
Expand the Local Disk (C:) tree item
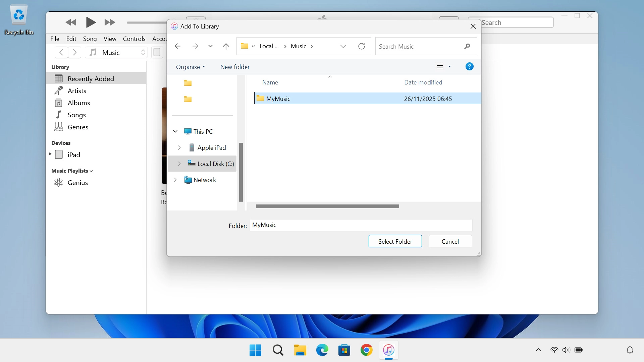pos(179,164)
